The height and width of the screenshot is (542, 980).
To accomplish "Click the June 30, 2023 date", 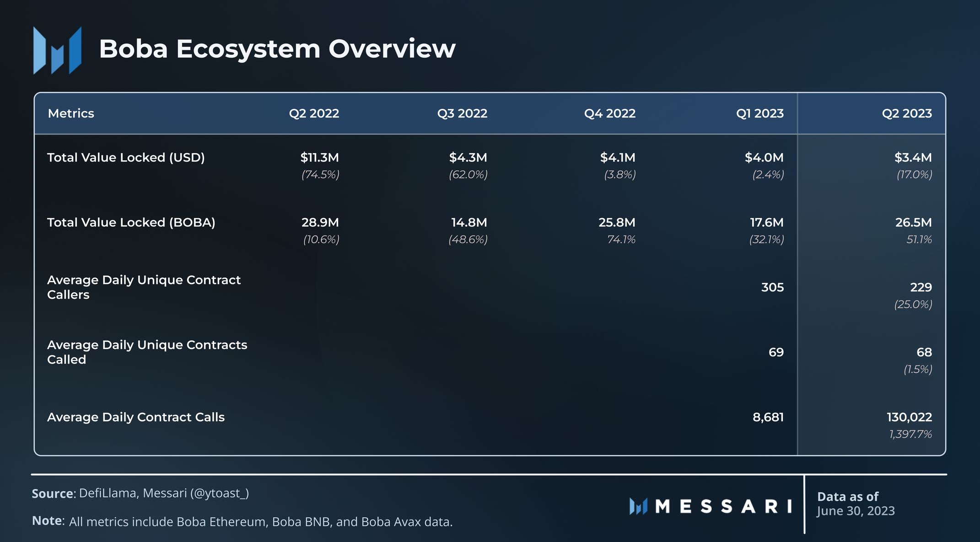I will [x=856, y=511].
